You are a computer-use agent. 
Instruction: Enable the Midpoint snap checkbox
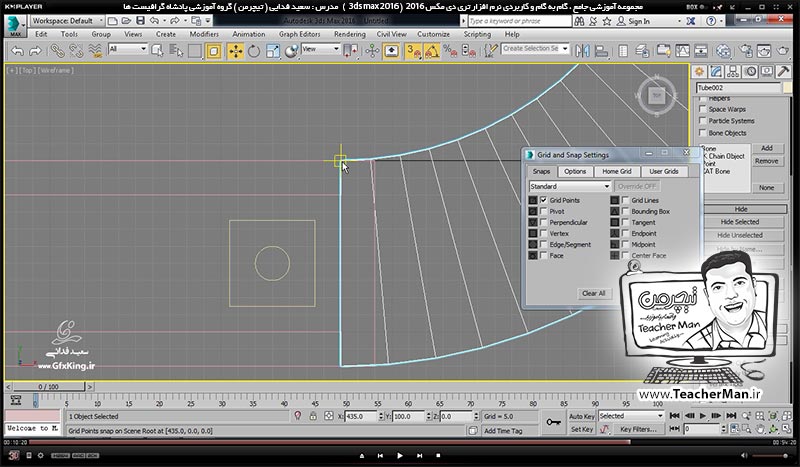coord(626,244)
